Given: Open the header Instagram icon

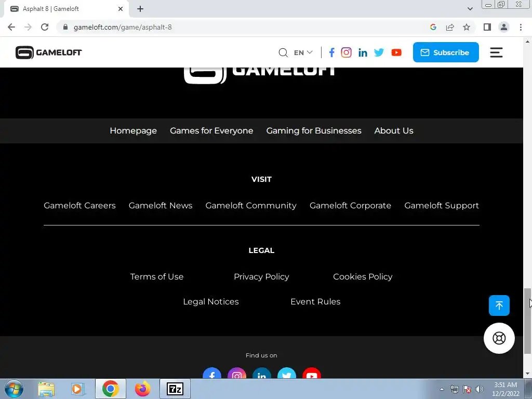Looking at the screenshot, I should (x=346, y=52).
